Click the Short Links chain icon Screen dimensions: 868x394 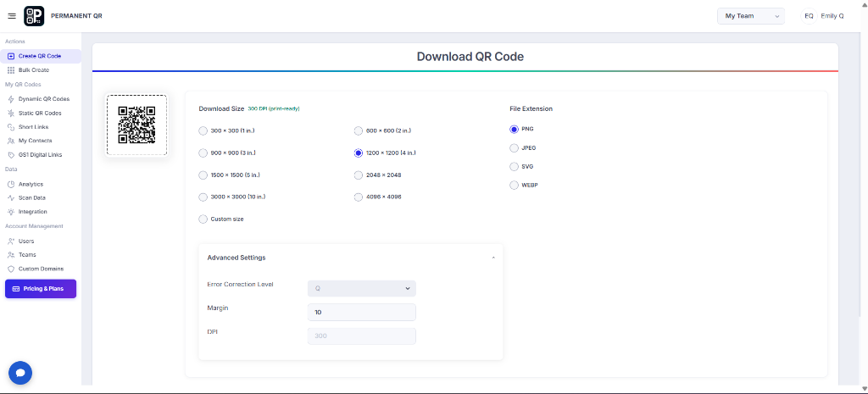coord(11,127)
